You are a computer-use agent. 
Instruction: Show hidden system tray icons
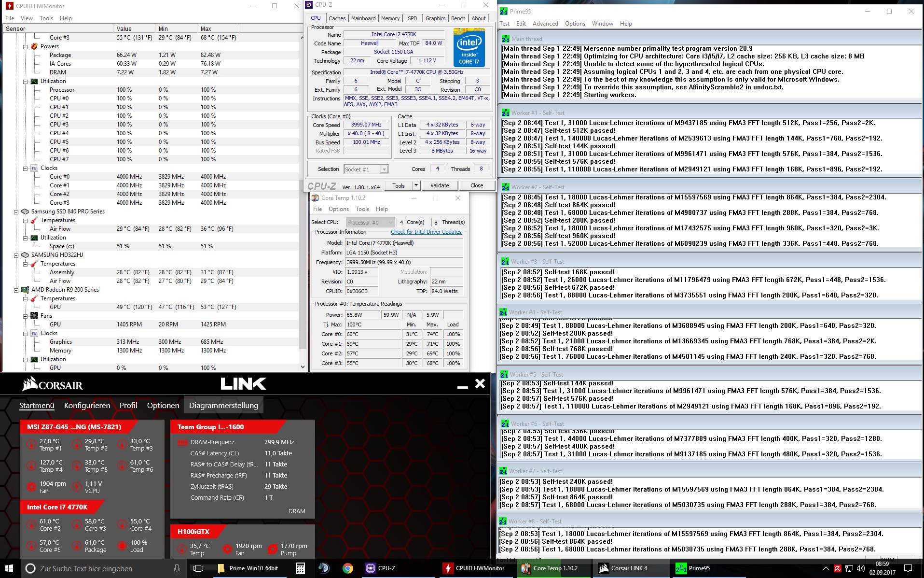[x=826, y=568]
